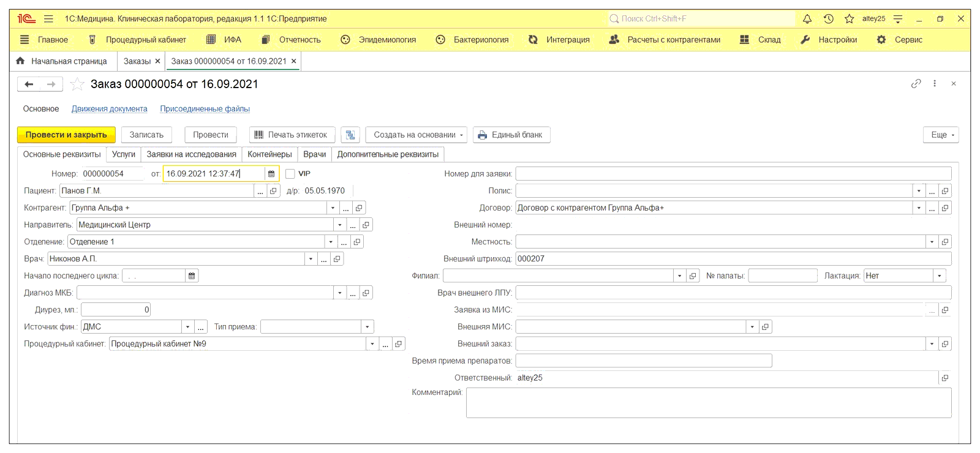Open Движения документа link
980x453 pixels.
pyautogui.click(x=110, y=109)
